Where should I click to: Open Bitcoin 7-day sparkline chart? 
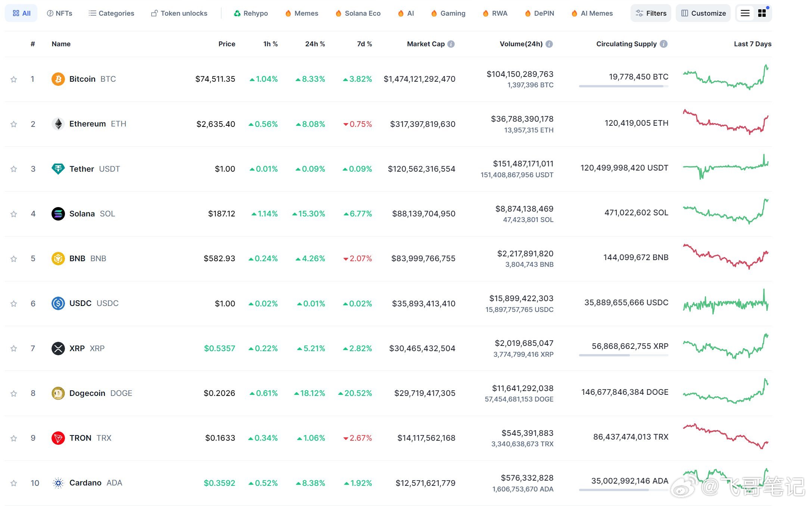(725, 77)
